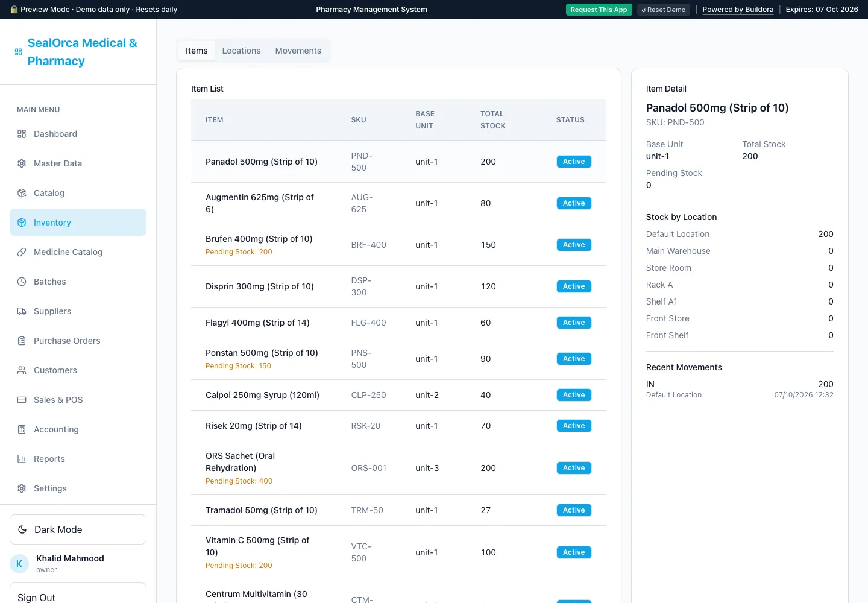Open the Purchase Orders menu item
868x603 pixels.
point(78,341)
